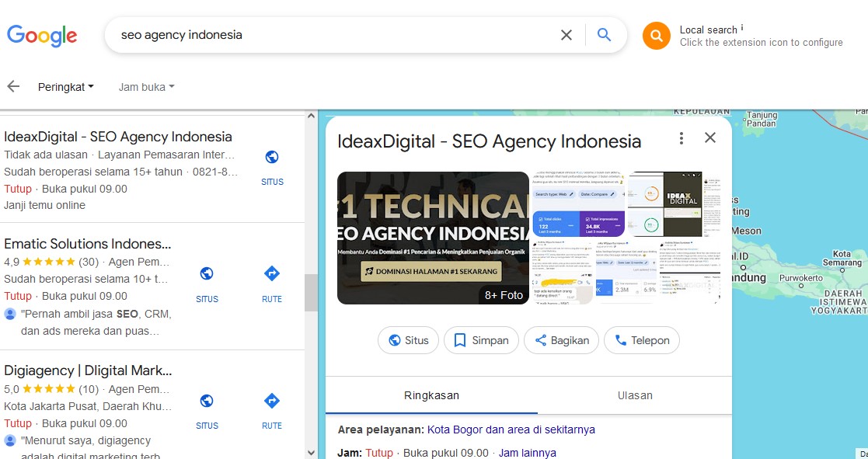Switch to the Ulasan tab
Image resolution: width=868 pixels, height=459 pixels.
[x=635, y=395]
